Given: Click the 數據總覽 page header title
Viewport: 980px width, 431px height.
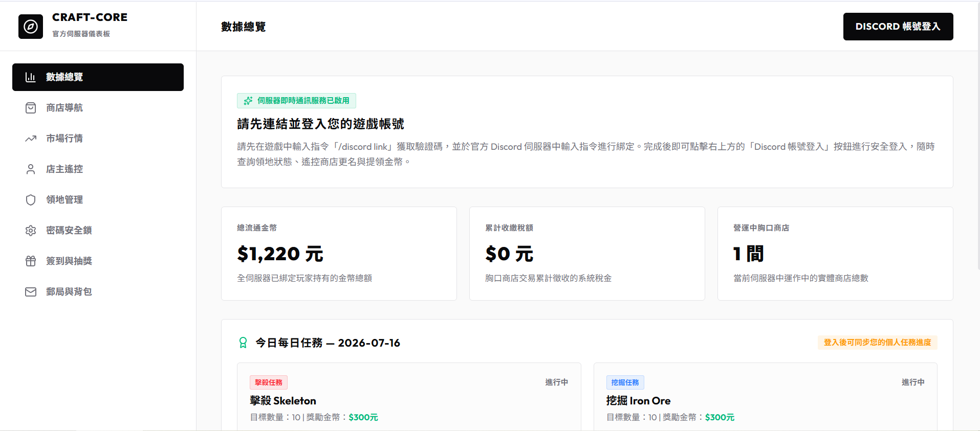Looking at the screenshot, I should pyautogui.click(x=243, y=27).
